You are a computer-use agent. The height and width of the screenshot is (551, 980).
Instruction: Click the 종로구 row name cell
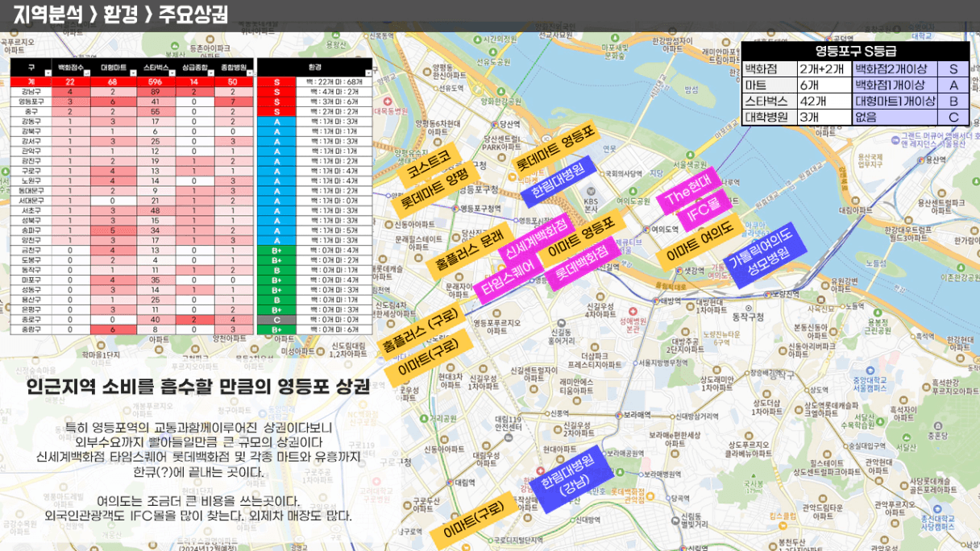tap(31, 318)
